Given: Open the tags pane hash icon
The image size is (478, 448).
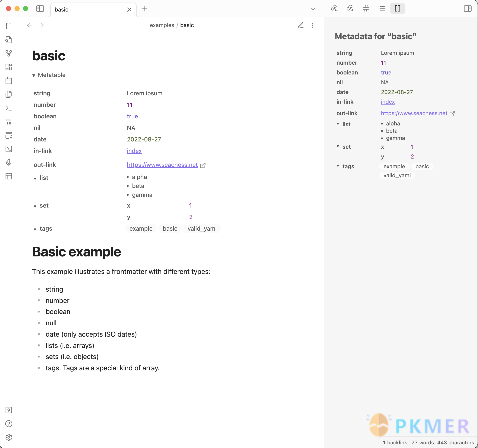Looking at the screenshot, I should tap(366, 9).
